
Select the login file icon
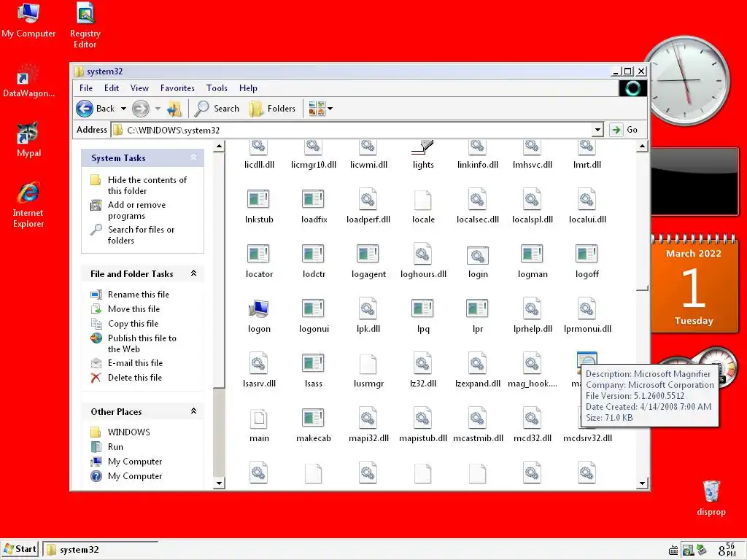pos(478,262)
